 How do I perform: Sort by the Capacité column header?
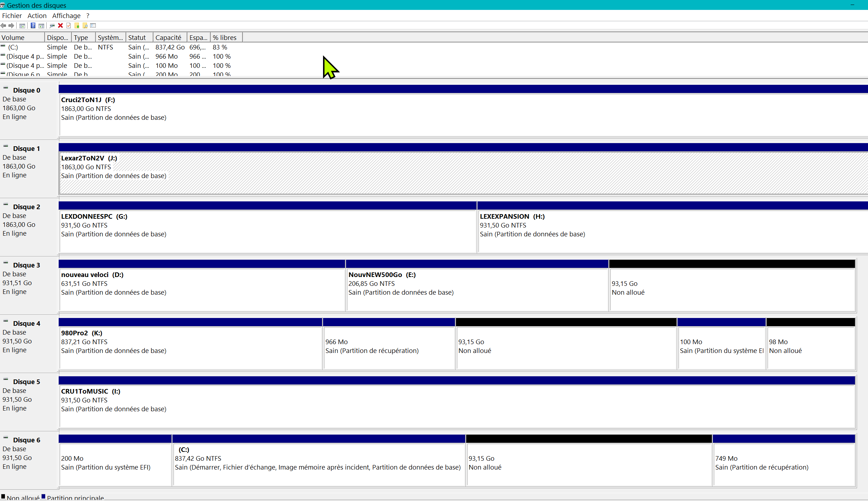tap(168, 37)
